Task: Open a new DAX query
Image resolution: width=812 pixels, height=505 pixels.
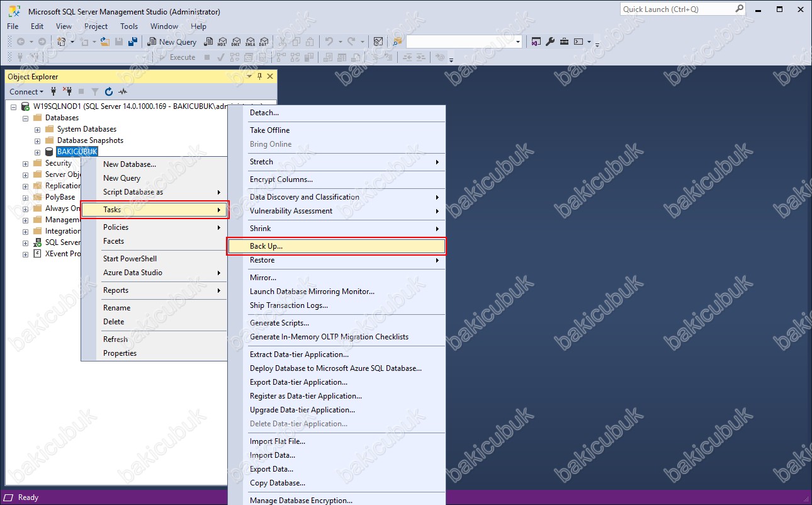Action: [263, 42]
